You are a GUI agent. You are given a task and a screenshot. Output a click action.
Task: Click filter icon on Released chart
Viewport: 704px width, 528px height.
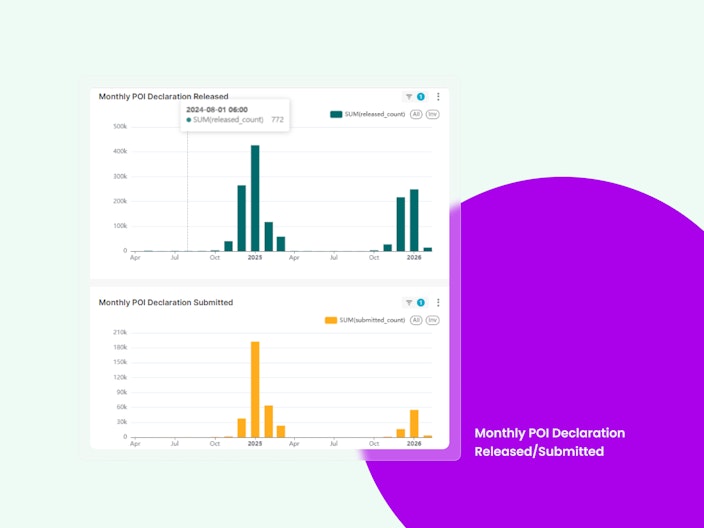409,97
